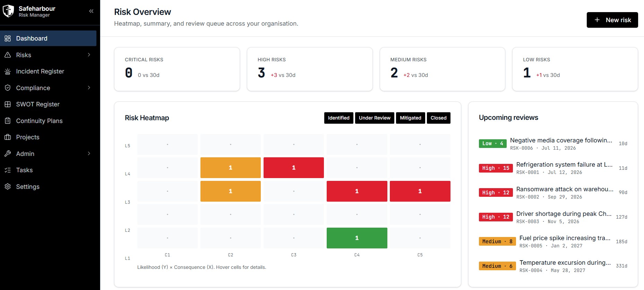Click the Low · 4 severity badge

click(493, 143)
